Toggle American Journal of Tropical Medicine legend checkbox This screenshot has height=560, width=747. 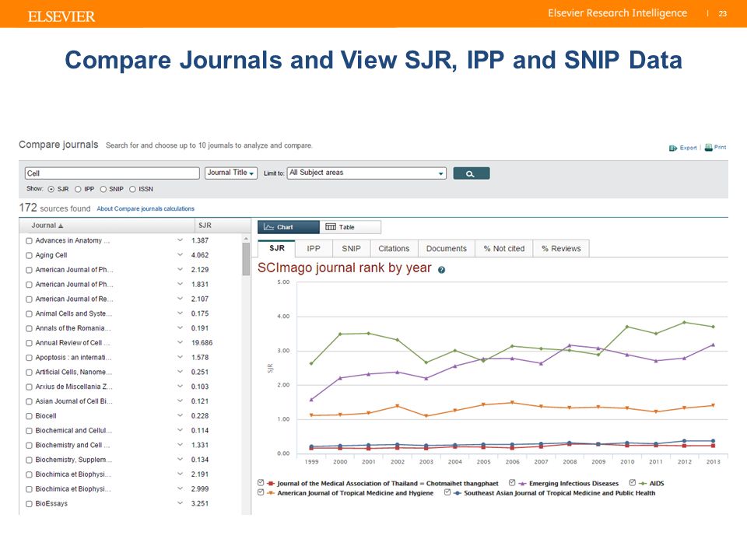261,492
